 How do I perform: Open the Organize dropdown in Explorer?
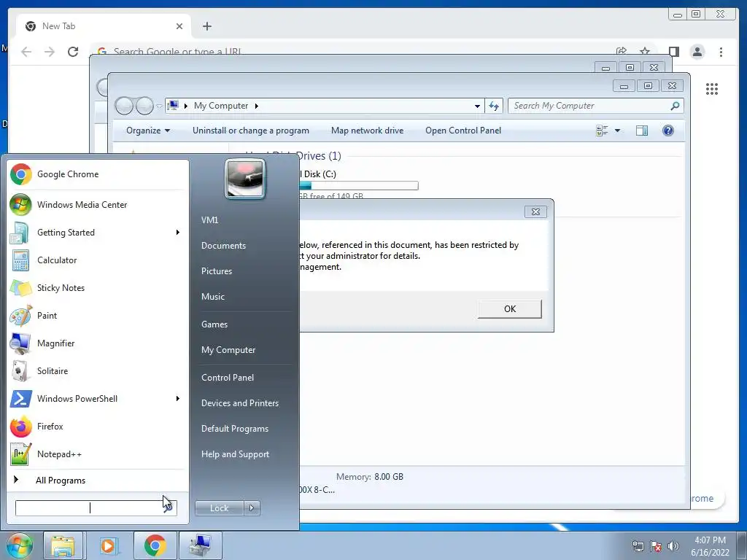click(x=147, y=131)
